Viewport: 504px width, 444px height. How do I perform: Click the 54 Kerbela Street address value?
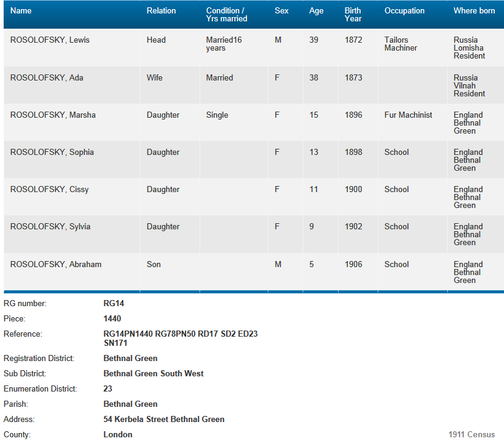tap(164, 420)
